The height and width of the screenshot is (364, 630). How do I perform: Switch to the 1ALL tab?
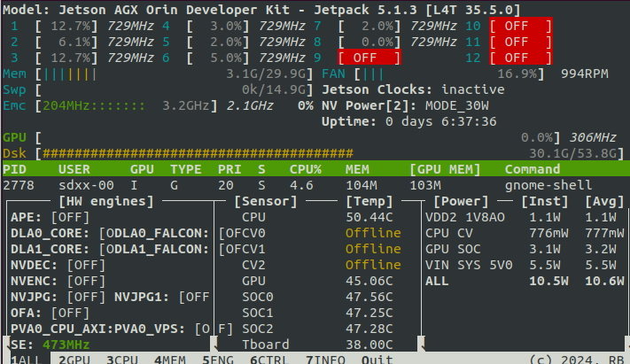point(27,360)
